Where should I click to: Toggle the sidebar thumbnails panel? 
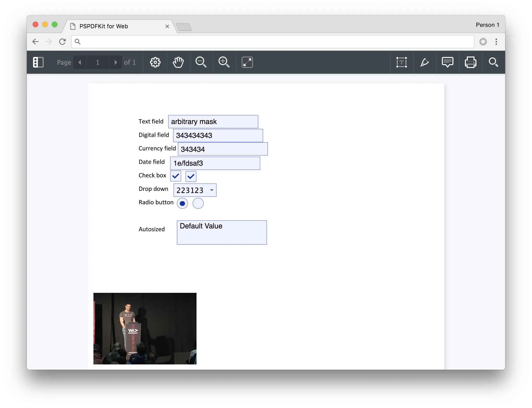pos(38,62)
